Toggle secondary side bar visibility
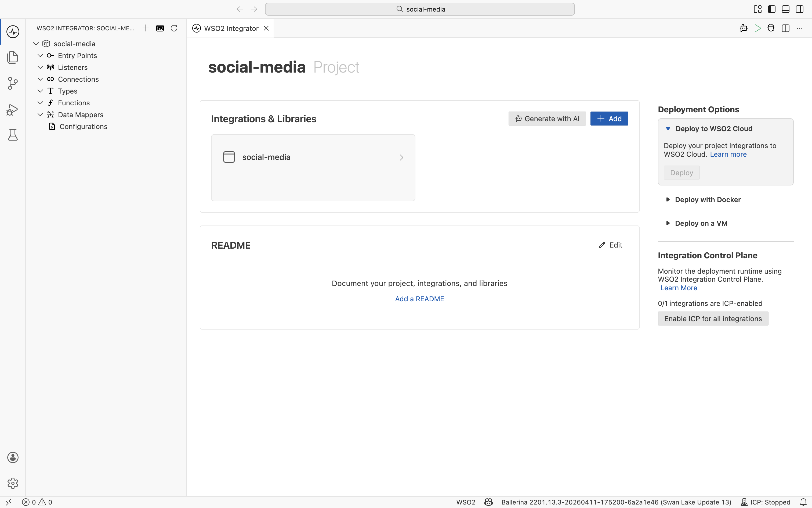 800,9
